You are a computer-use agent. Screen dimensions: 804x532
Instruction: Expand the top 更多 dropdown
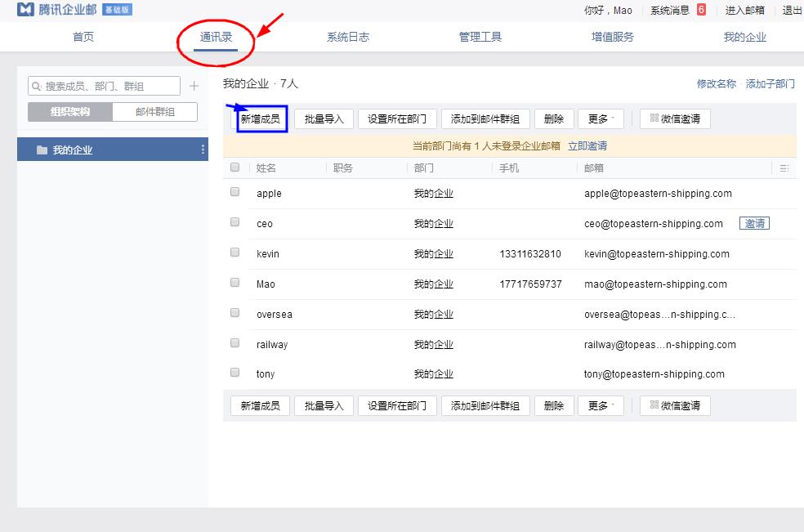601,118
